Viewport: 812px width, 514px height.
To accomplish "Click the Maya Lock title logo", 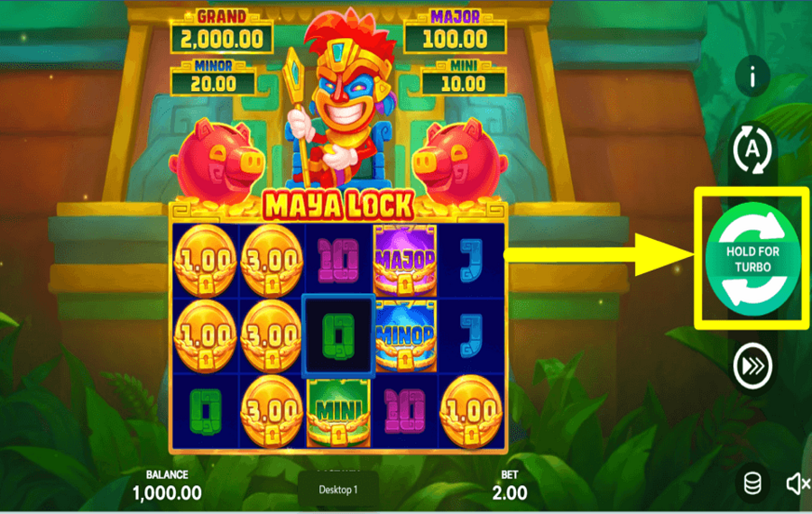I will [x=338, y=206].
